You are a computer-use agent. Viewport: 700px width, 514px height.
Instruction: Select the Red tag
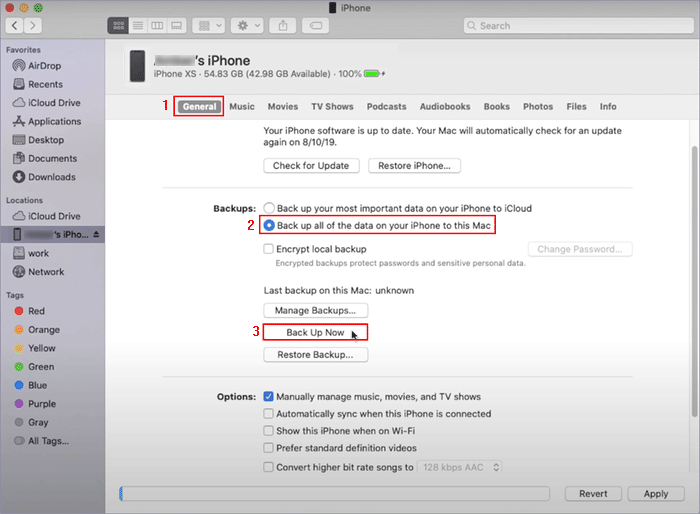[29, 311]
